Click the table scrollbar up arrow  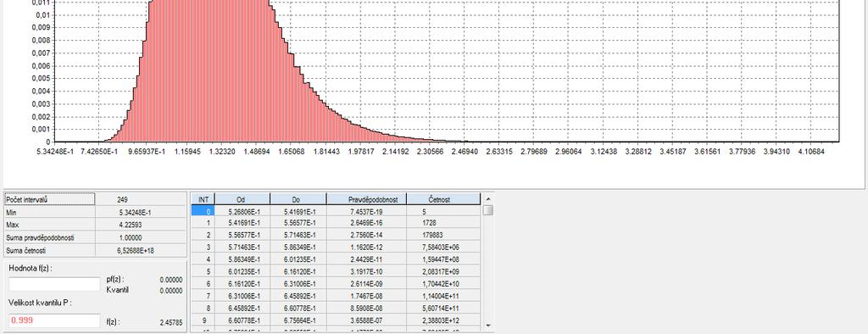487,198
